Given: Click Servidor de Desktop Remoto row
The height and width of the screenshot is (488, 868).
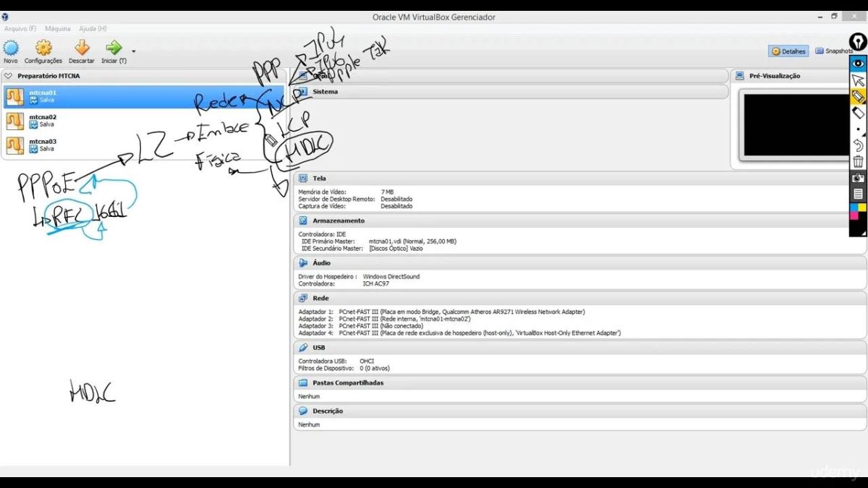Looking at the screenshot, I should (x=355, y=200).
